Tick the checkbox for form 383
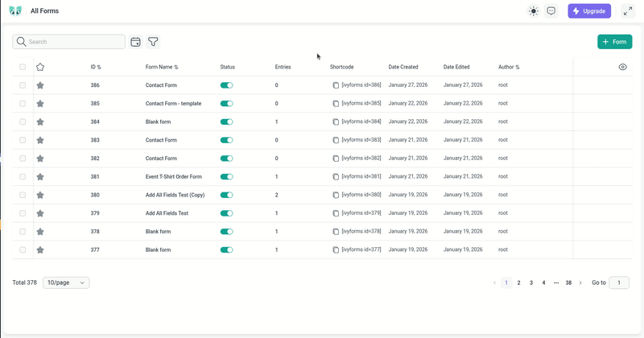Image resolution: width=644 pixels, height=338 pixels. pos(23,140)
